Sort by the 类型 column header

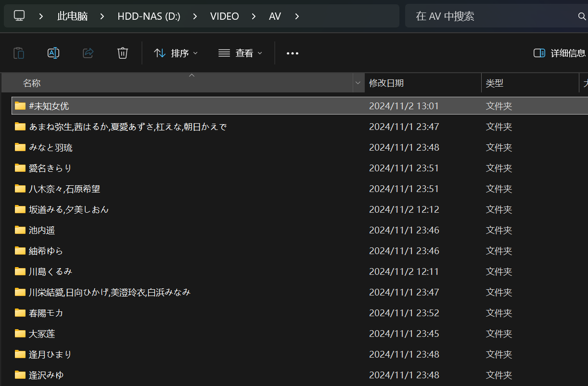pos(495,83)
